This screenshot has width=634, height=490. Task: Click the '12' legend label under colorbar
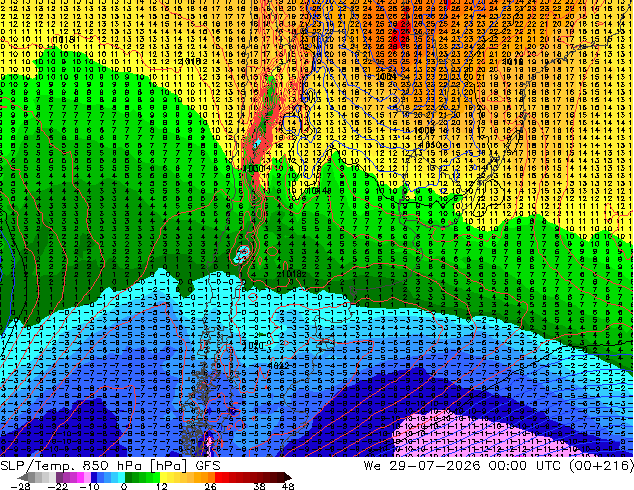coord(162,486)
